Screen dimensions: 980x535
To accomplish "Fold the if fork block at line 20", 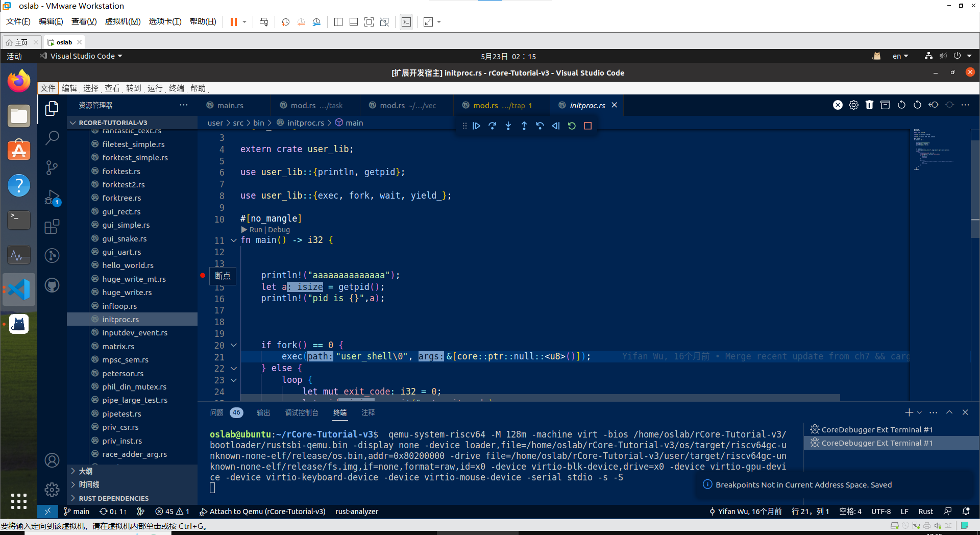I will tap(234, 345).
